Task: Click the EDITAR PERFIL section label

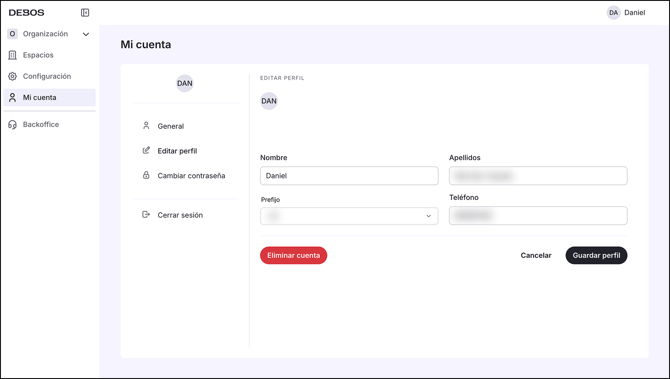Action: pos(282,78)
